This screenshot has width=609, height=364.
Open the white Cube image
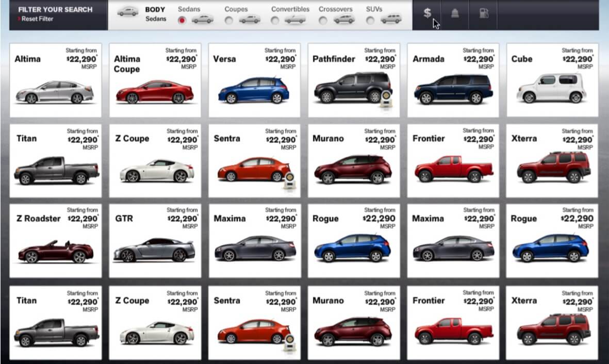pyautogui.click(x=552, y=88)
